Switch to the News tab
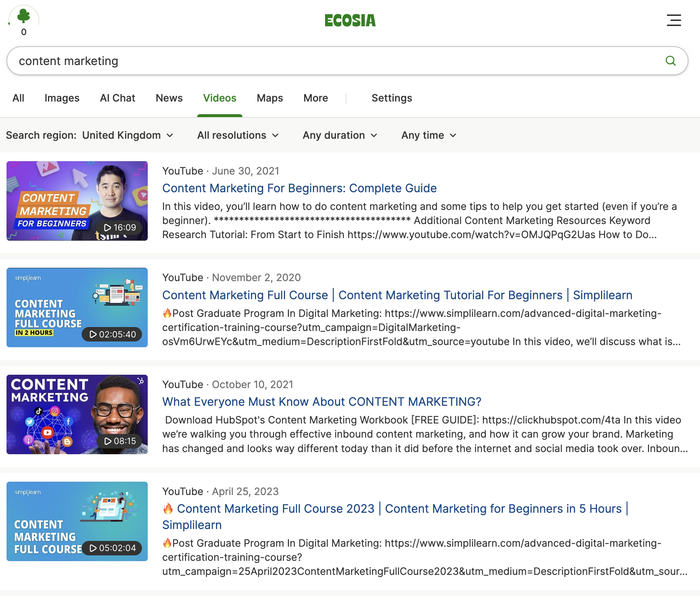The width and height of the screenshot is (700, 602). click(169, 98)
